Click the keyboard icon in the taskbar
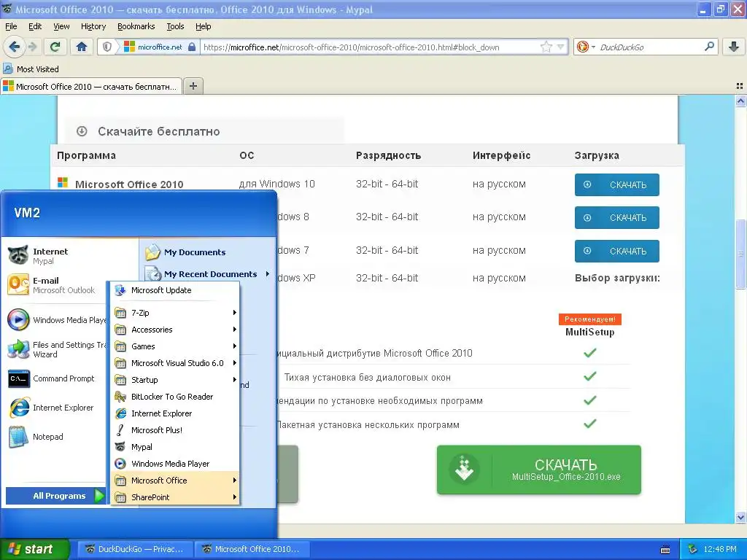Screen dimensions: 747x560 pos(665,550)
